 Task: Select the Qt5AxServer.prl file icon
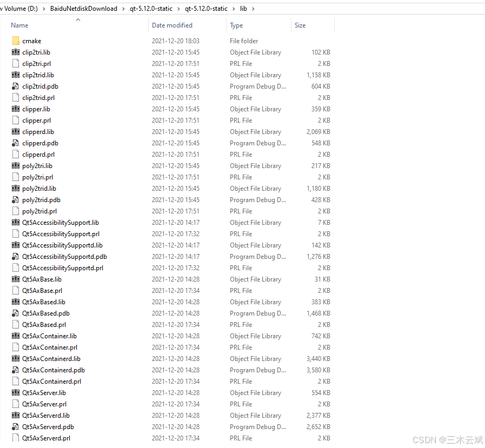16,404
